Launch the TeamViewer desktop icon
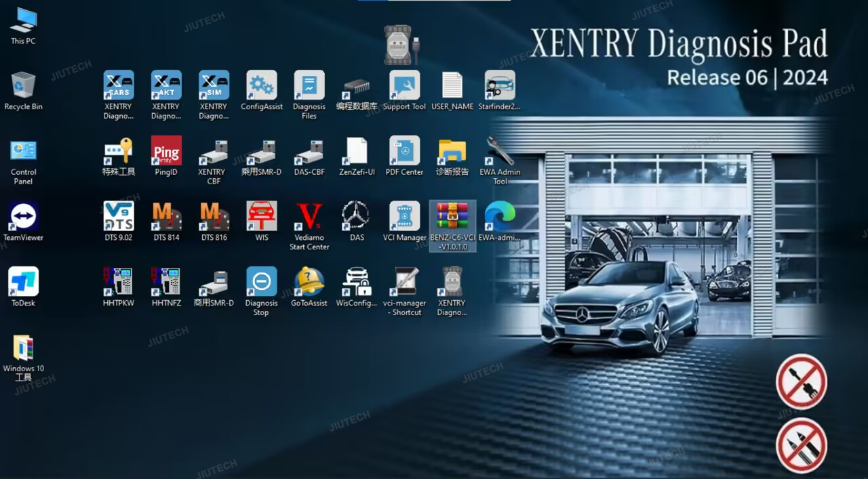 [23, 217]
